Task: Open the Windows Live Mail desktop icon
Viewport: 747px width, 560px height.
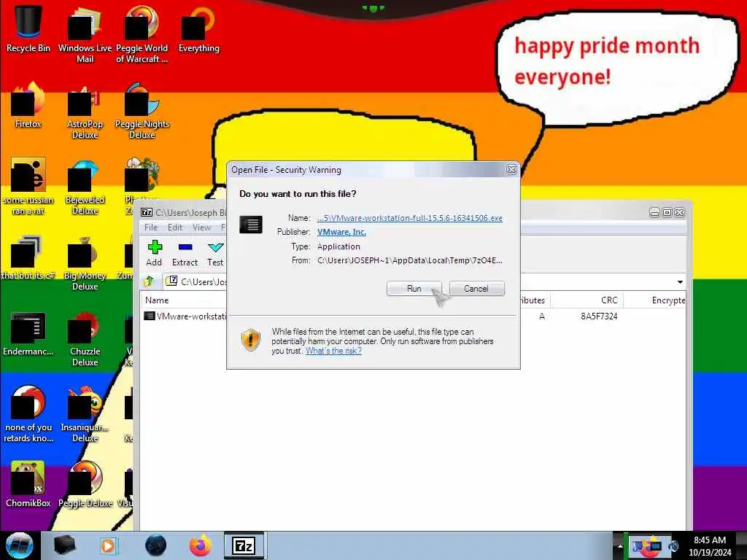Action: [85, 35]
